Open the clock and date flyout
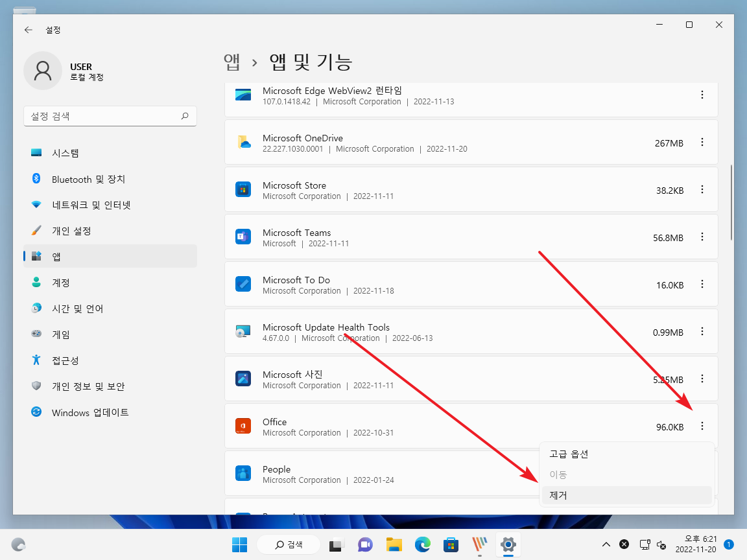 [x=696, y=544]
